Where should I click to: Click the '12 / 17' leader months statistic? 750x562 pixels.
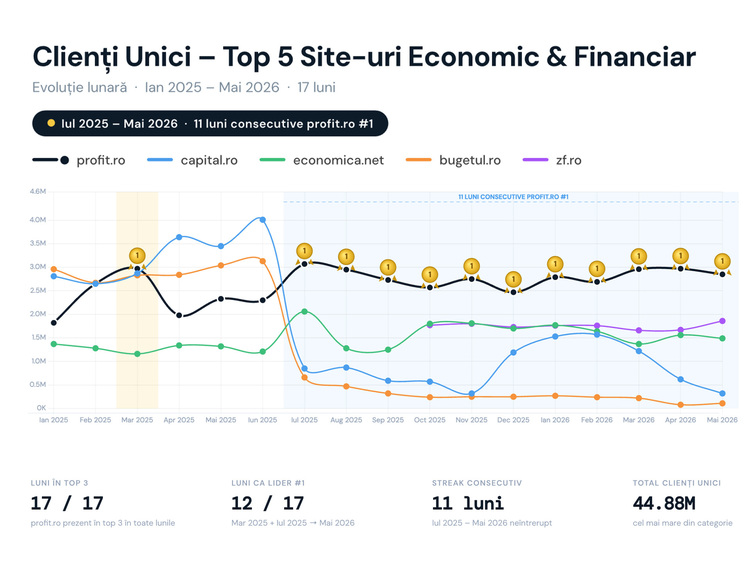pyautogui.click(x=267, y=503)
